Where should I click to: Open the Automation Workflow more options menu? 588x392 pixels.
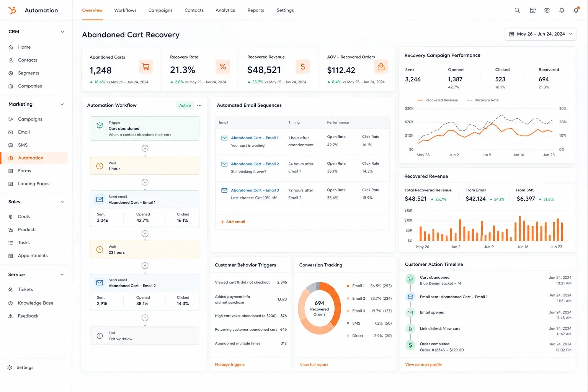pos(199,105)
